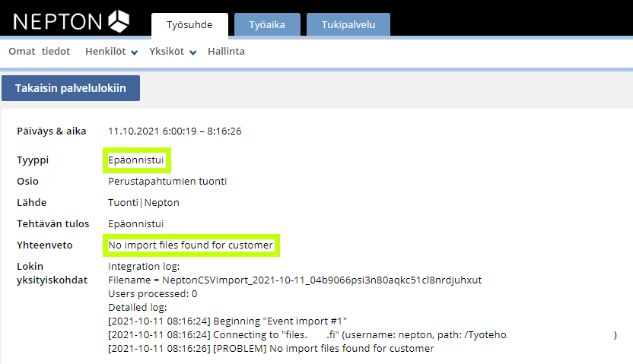Go to Omat tiedot
The image size is (633, 364).
pos(39,52)
